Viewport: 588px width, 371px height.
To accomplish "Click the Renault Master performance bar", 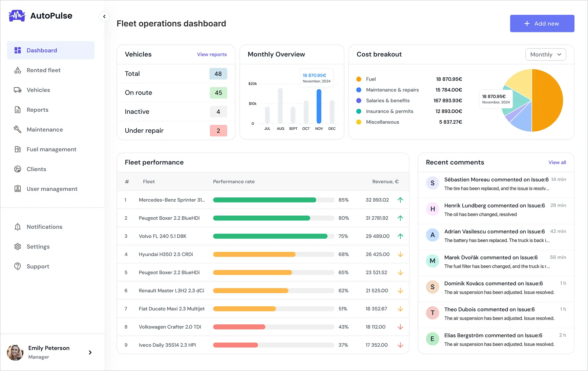I will pos(274,291).
